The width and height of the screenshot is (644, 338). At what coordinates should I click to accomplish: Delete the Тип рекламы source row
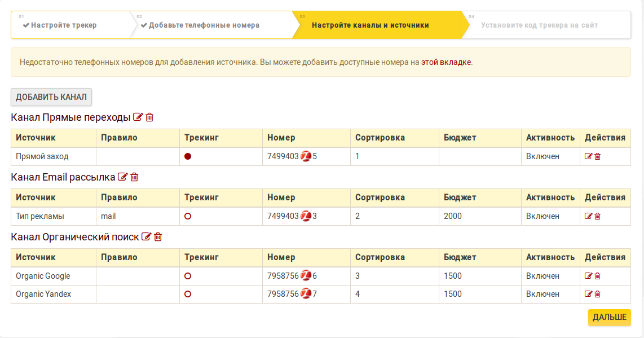[598, 216]
